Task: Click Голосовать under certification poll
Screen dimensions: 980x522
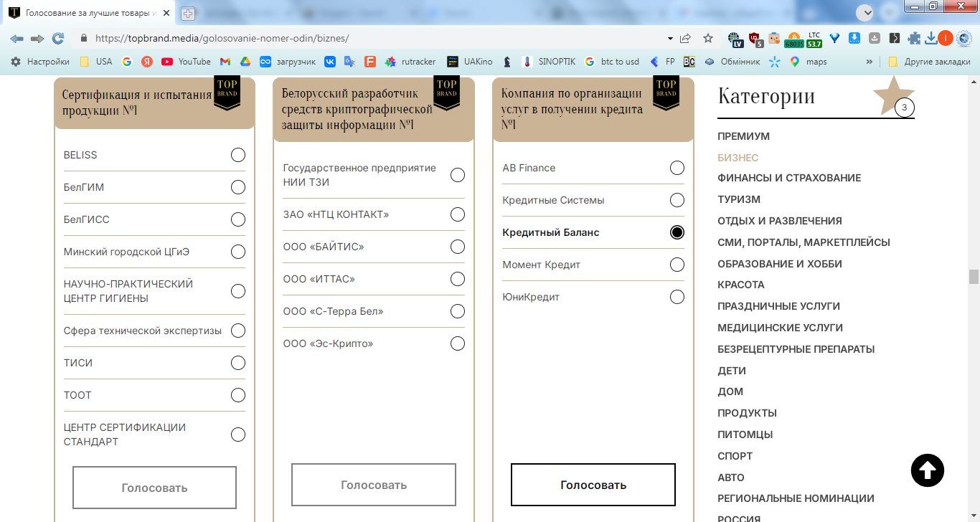Action: (x=154, y=488)
